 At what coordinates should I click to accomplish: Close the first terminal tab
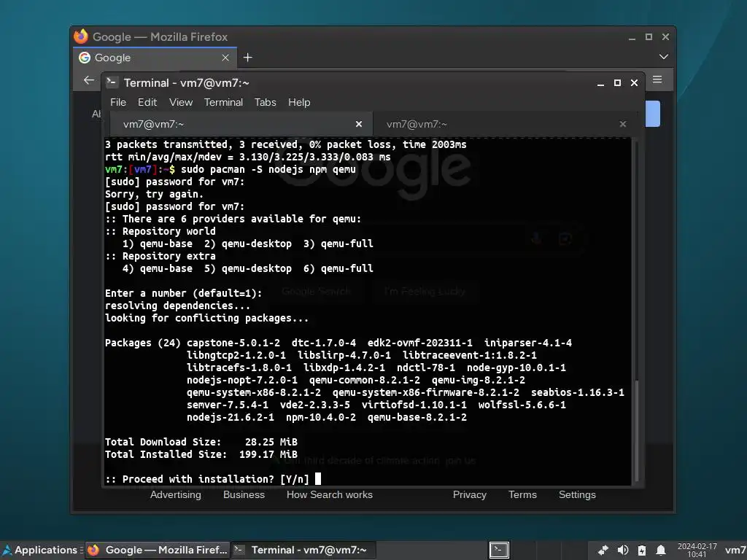click(x=359, y=124)
